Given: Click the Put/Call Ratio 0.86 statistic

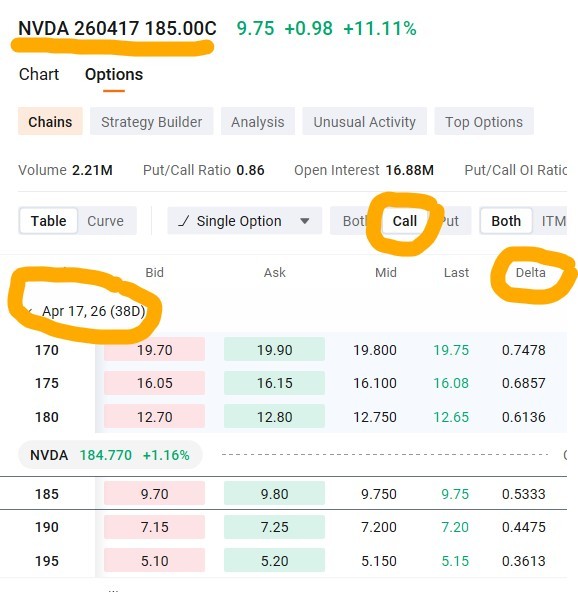Looking at the screenshot, I should point(203,170).
